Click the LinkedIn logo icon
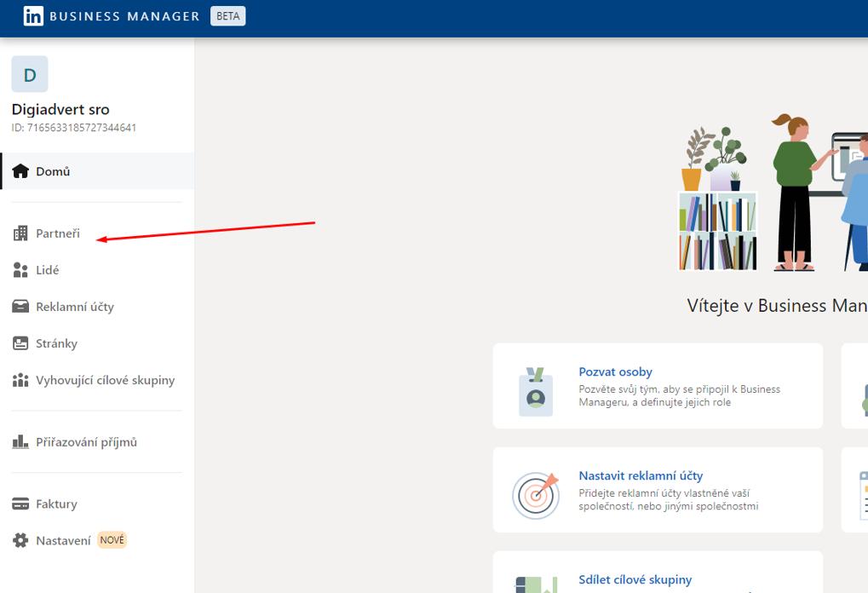This screenshot has width=868, height=593. tap(33, 15)
